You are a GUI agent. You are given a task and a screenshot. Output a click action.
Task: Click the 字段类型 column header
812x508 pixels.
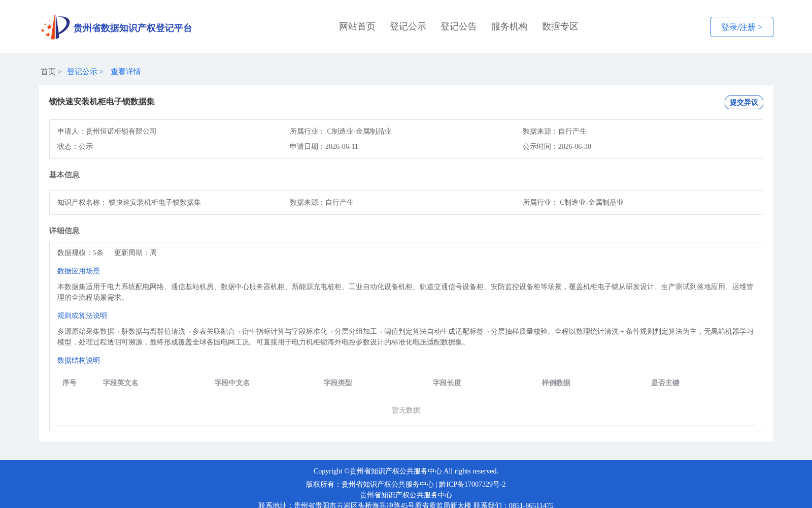pos(338,383)
